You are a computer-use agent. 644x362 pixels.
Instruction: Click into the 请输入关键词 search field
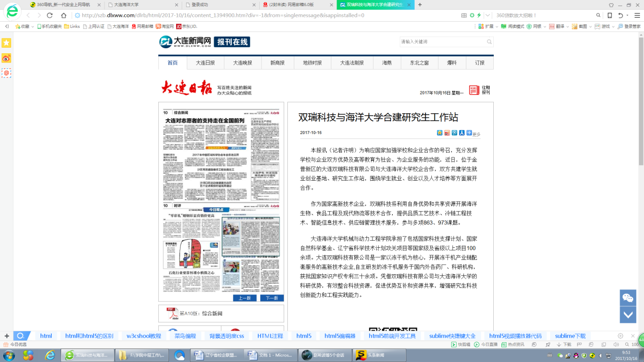(x=442, y=42)
